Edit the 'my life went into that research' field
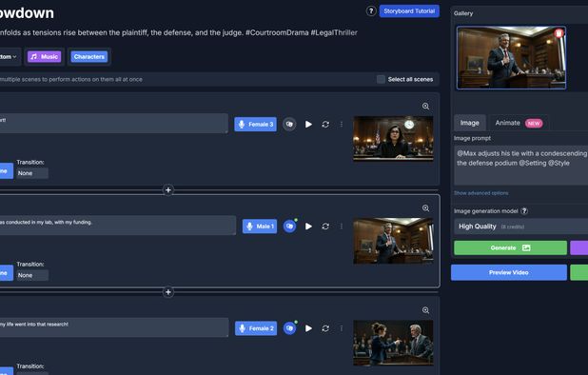The image size is (588, 375). coord(113,327)
